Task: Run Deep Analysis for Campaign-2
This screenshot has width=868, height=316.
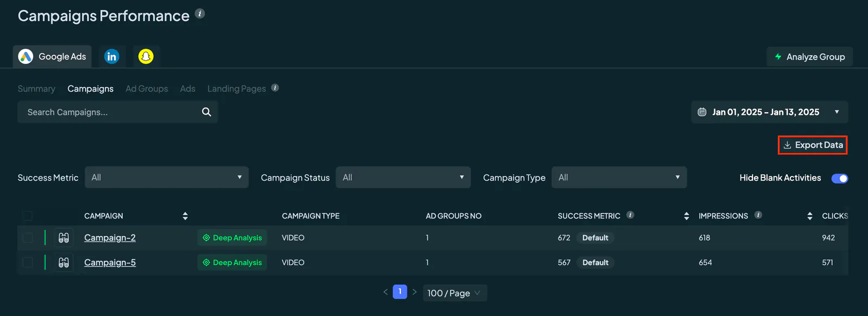Action: [x=232, y=238]
